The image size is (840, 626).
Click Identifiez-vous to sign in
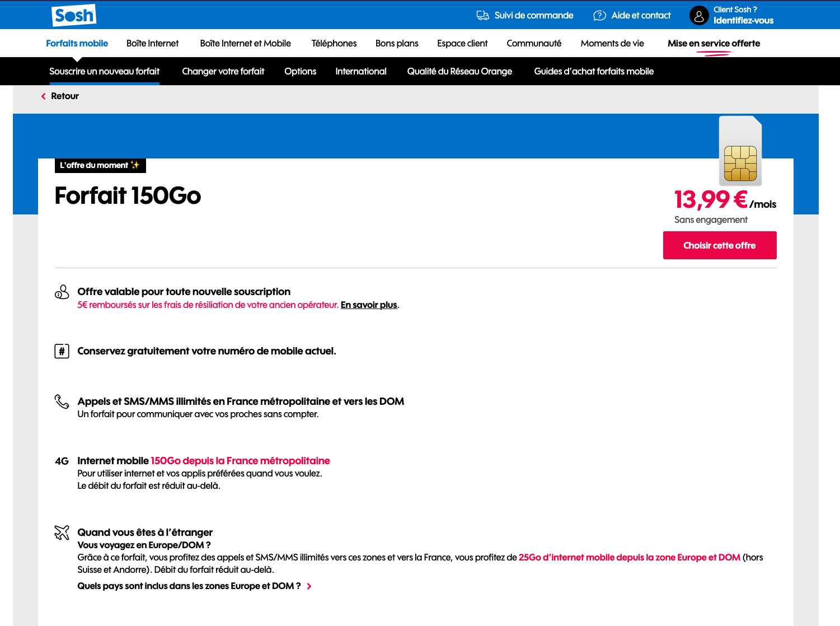743,21
